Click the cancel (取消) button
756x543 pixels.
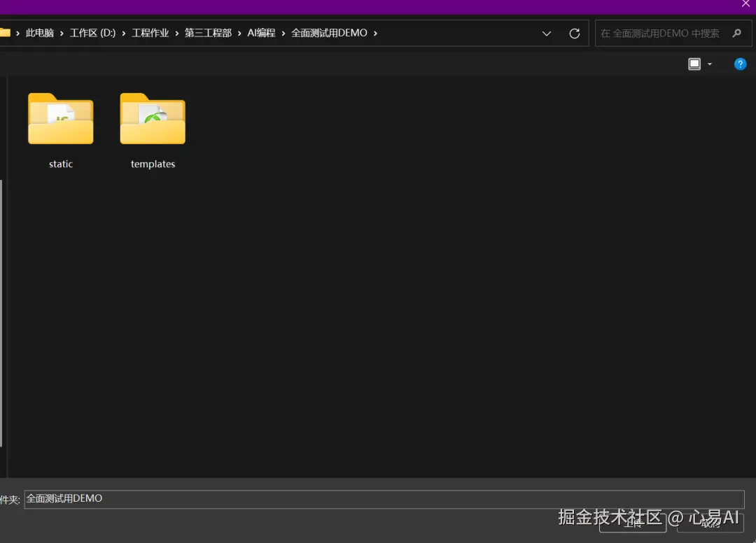710,523
